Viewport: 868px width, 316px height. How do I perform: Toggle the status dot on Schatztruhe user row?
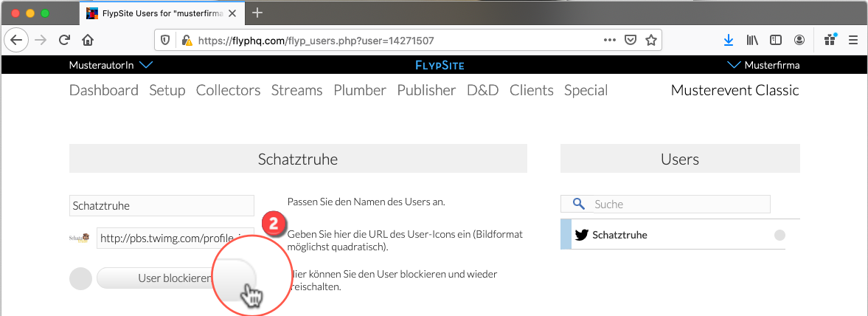[x=780, y=235]
